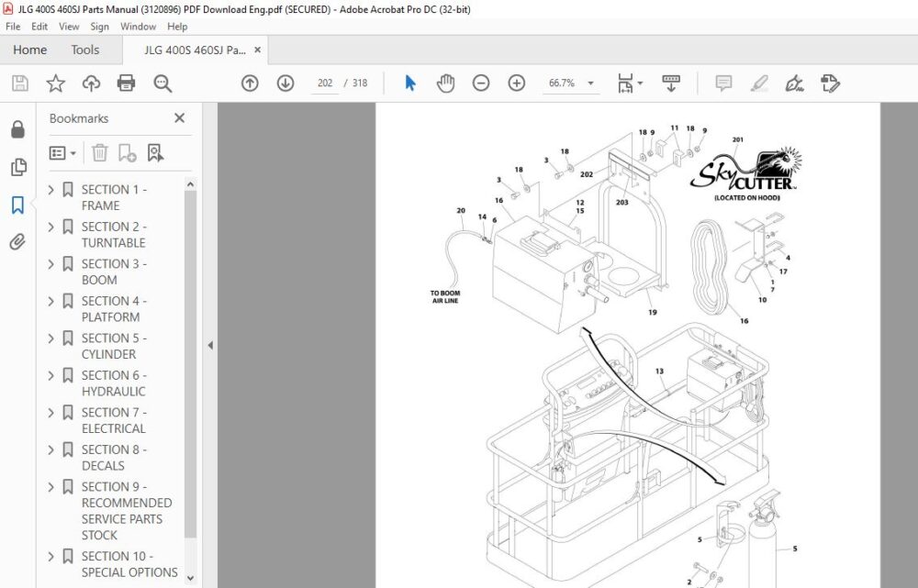918x588 pixels.
Task: Open the File menu
Action: coord(13,27)
